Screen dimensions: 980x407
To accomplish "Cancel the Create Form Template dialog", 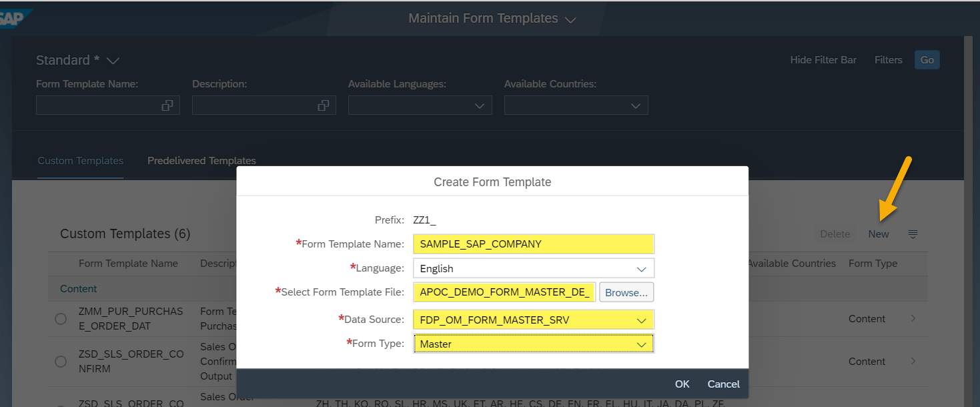I will coord(724,384).
